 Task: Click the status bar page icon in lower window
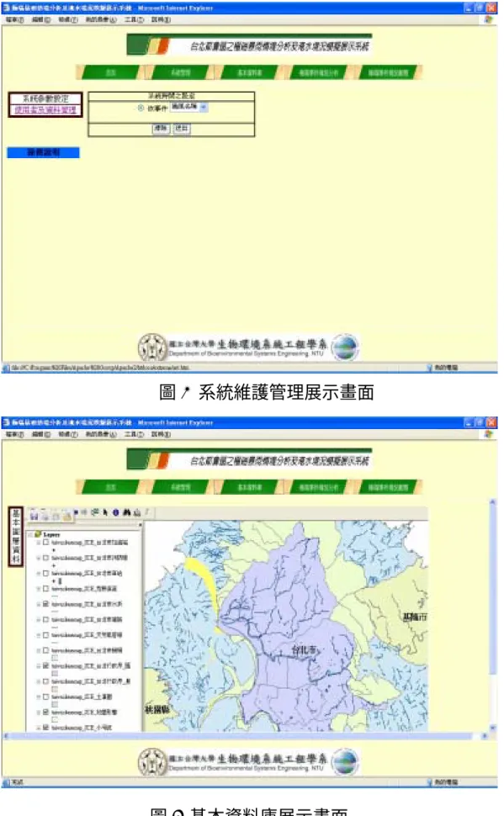tap(6, 782)
